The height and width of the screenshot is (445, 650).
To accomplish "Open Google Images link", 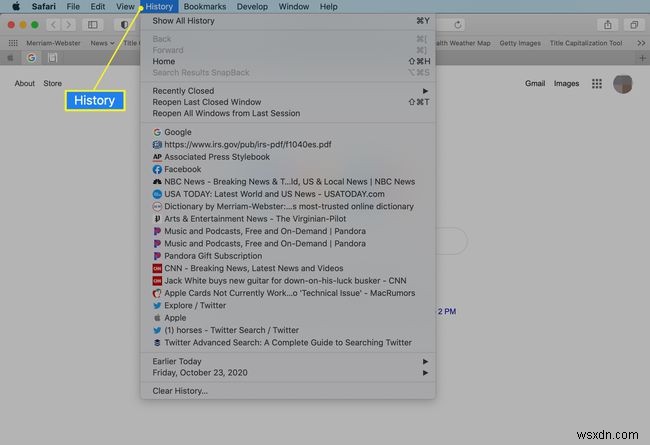I will (566, 83).
